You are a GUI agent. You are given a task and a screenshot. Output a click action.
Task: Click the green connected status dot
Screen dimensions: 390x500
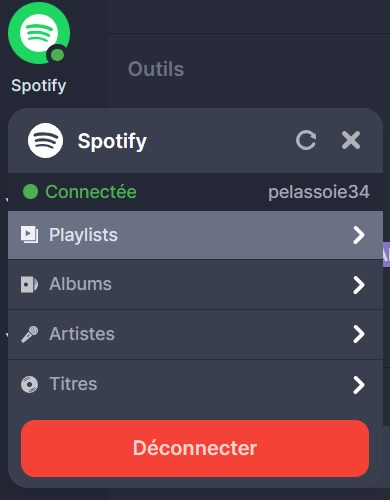point(30,192)
